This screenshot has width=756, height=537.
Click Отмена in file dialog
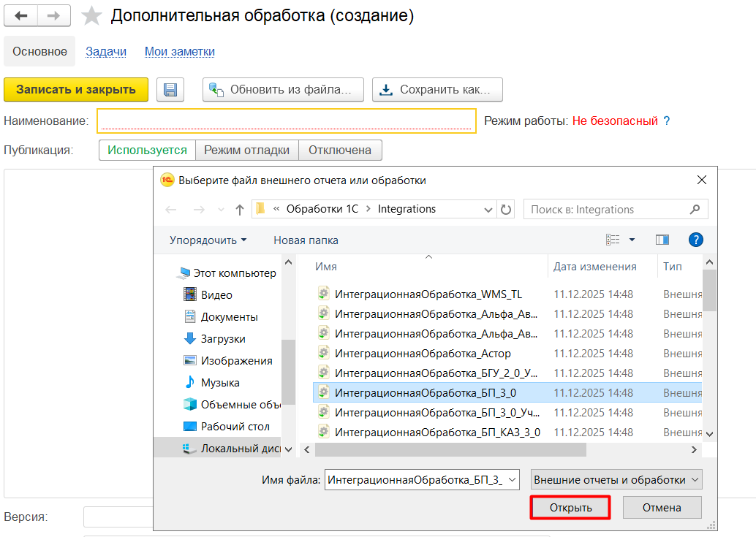coord(662,508)
